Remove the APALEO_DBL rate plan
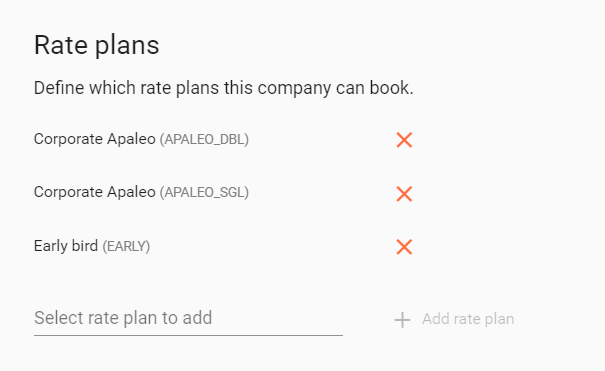This screenshot has width=605, height=371. (404, 140)
